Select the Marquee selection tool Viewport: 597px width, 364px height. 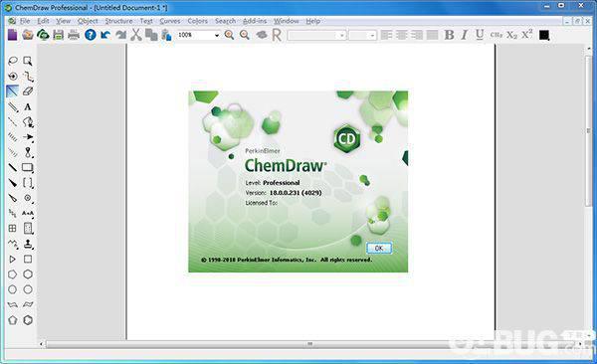tap(28, 61)
